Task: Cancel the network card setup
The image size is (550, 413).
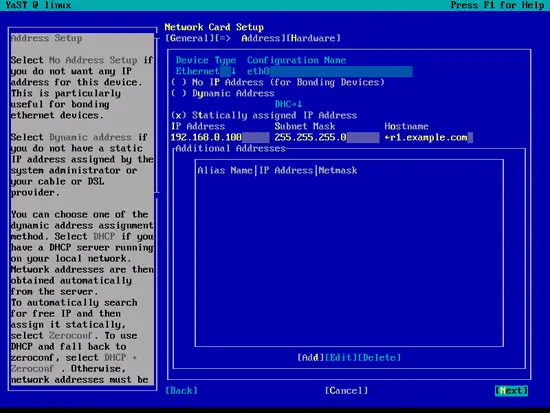Action: tap(346, 391)
